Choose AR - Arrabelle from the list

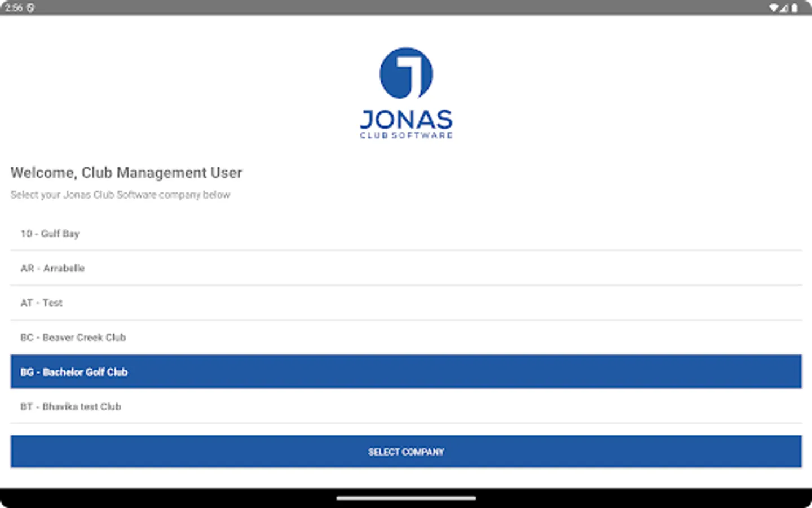pyautogui.click(x=406, y=268)
